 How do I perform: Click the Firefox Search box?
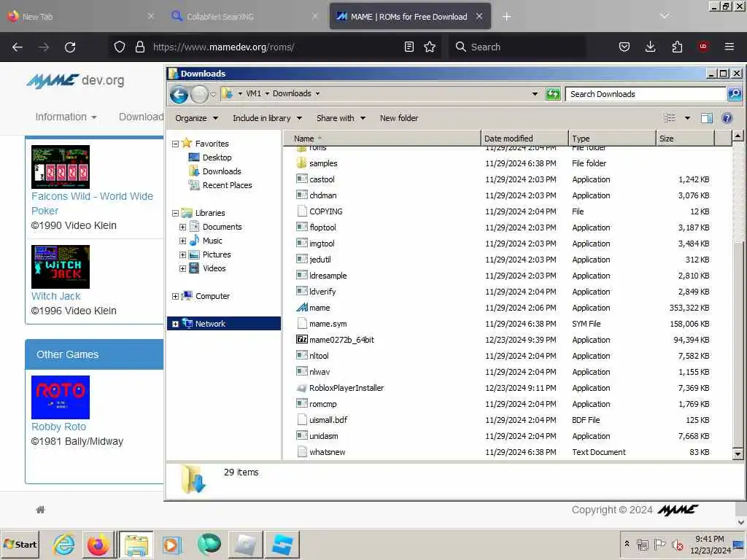(517, 47)
